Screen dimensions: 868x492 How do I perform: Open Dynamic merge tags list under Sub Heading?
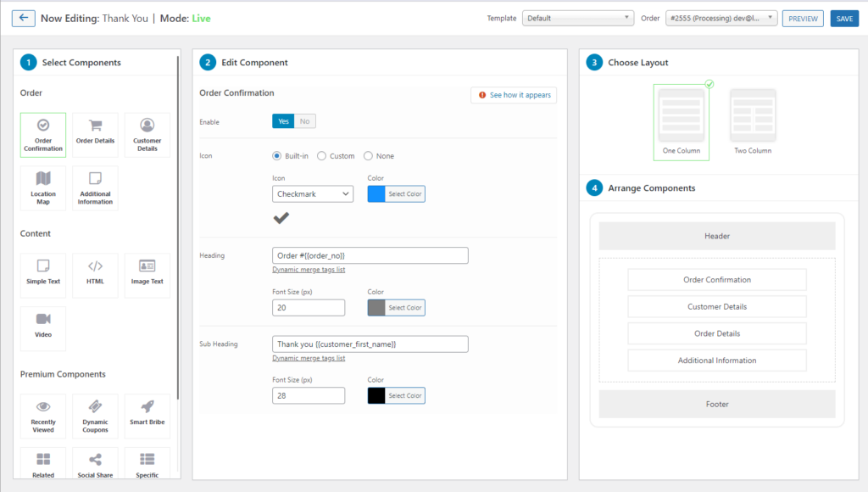point(309,358)
